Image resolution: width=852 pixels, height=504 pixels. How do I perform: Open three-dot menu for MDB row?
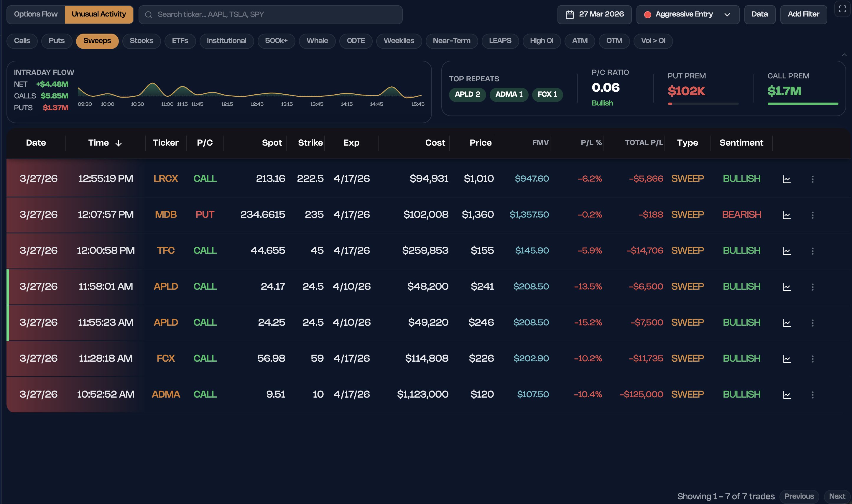coord(812,215)
